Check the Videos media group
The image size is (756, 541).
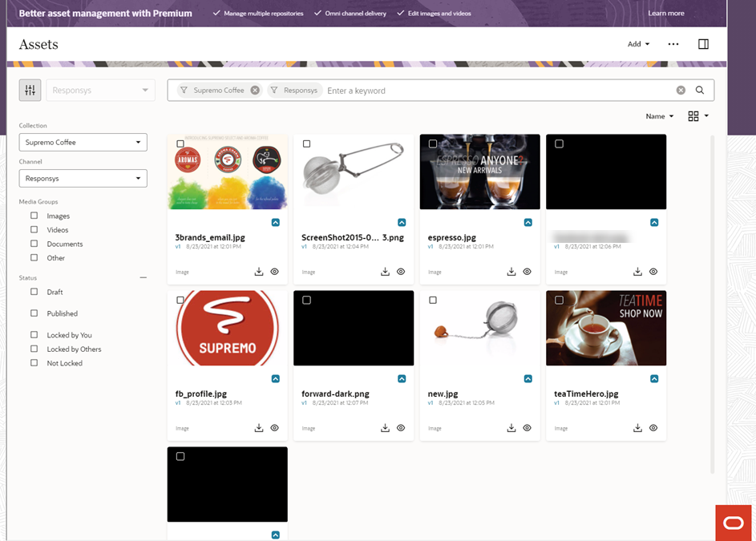click(34, 229)
